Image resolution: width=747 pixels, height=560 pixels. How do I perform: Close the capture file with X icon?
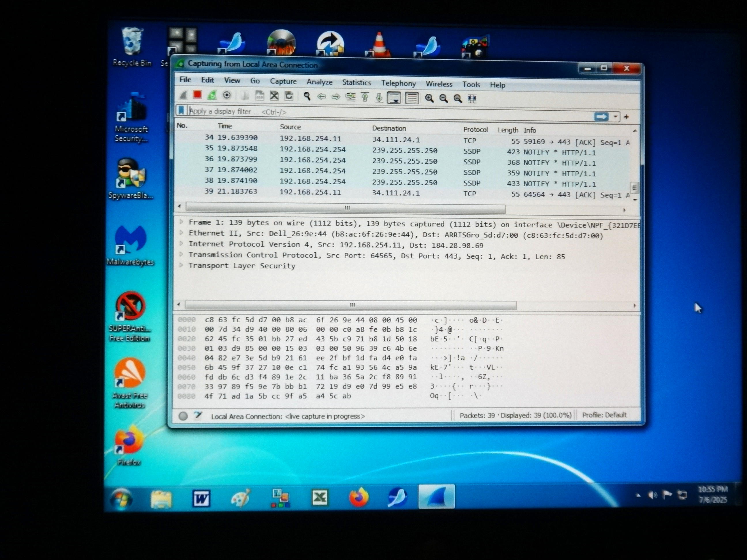point(274,96)
